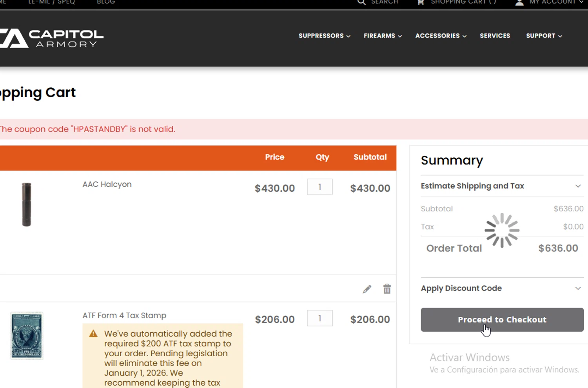588x388 pixels.
Task: Click the warning triangle in the tax stamp notice
Action: point(93,334)
